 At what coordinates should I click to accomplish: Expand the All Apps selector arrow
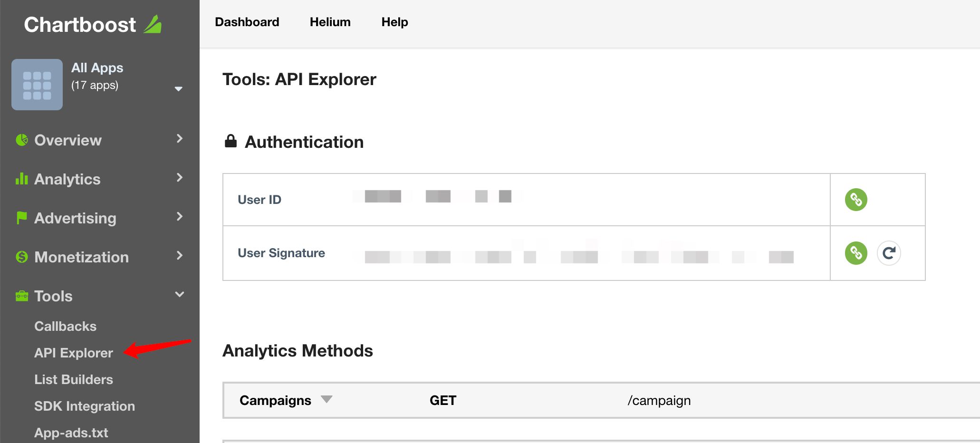pyautogui.click(x=179, y=89)
